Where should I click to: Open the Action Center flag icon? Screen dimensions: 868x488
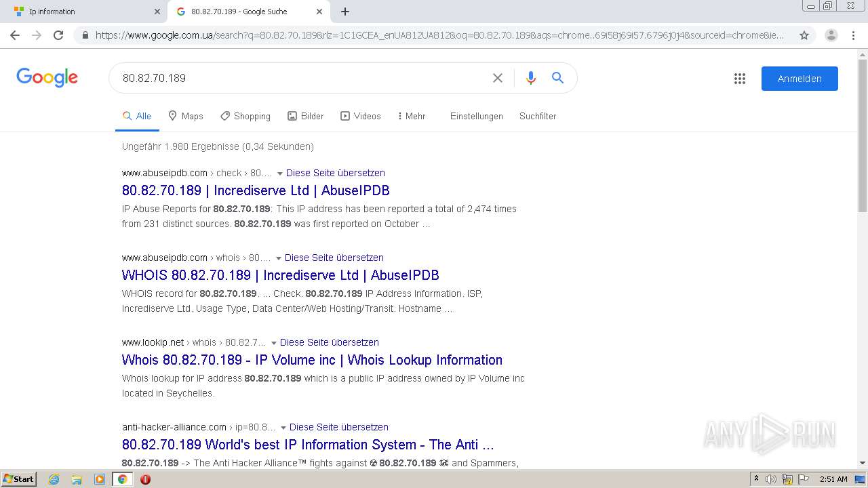point(803,479)
